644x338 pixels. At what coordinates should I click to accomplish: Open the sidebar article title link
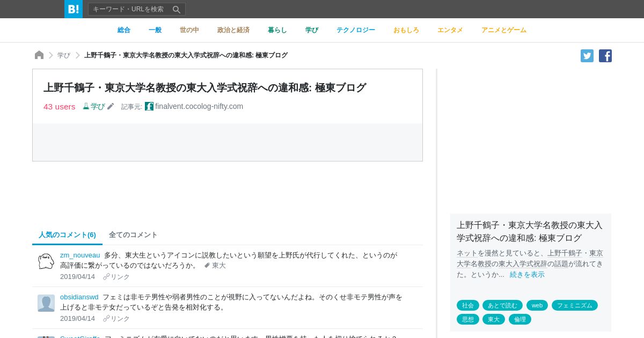(x=530, y=232)
